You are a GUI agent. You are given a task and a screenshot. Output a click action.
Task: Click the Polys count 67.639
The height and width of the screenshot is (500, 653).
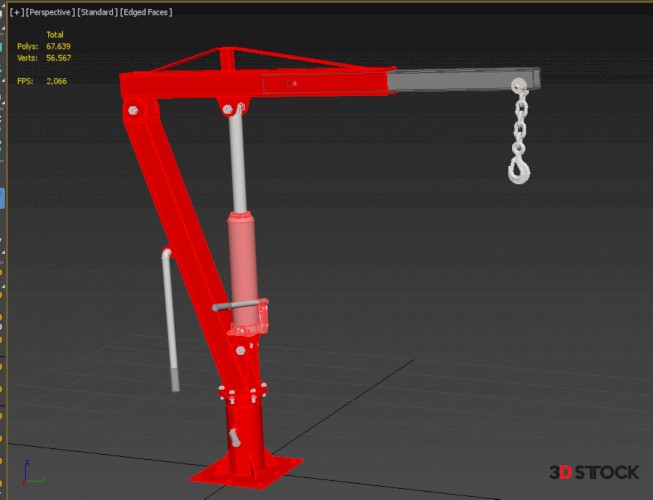pos(58,46)
